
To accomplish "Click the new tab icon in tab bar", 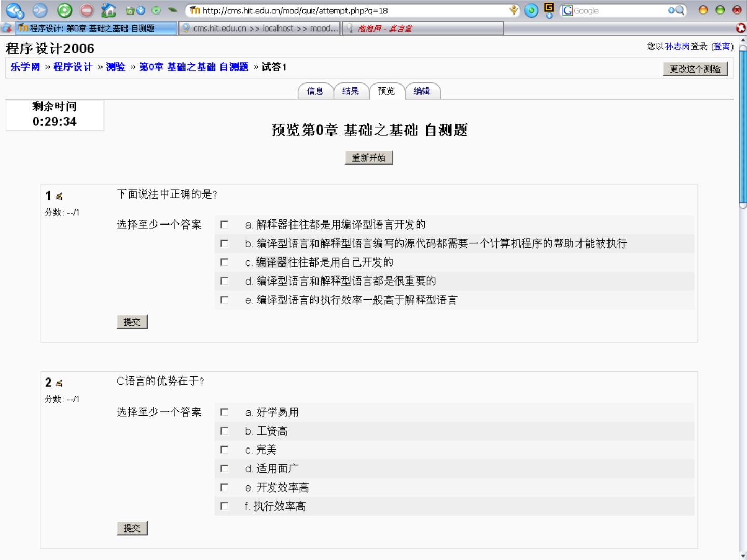I will pos(7,28).
